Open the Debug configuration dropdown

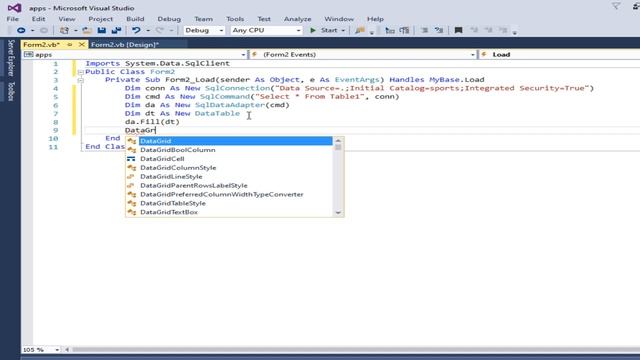[x=204, y=30]
